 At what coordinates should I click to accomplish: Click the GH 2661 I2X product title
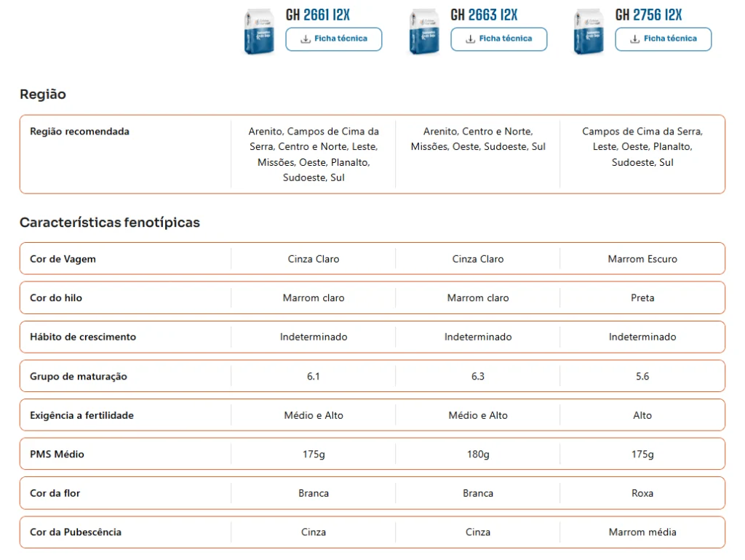(x=317, y=15)
